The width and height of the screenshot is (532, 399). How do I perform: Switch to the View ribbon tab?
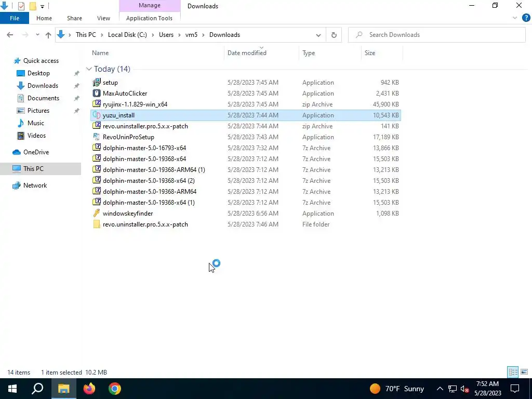(x=103, y=18)
